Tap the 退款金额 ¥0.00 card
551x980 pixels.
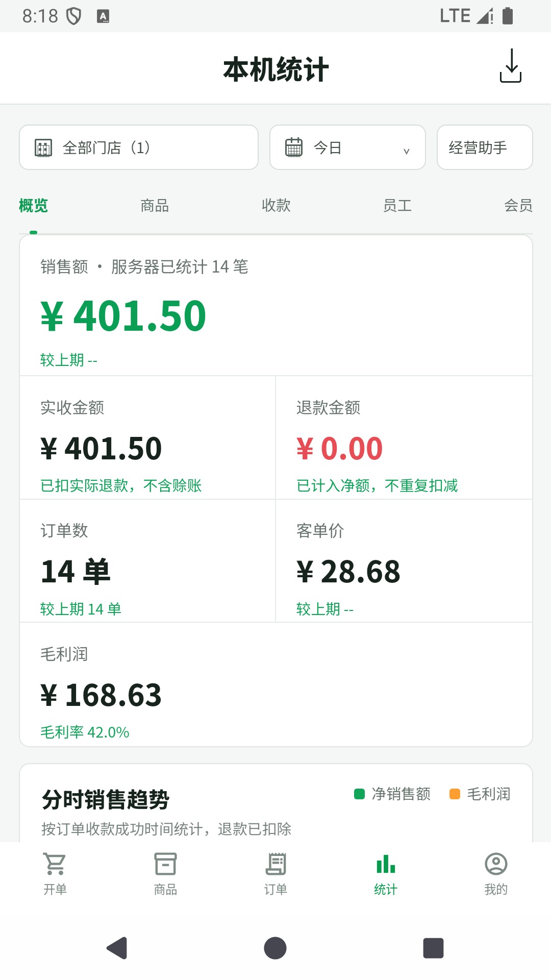point(404,437)
